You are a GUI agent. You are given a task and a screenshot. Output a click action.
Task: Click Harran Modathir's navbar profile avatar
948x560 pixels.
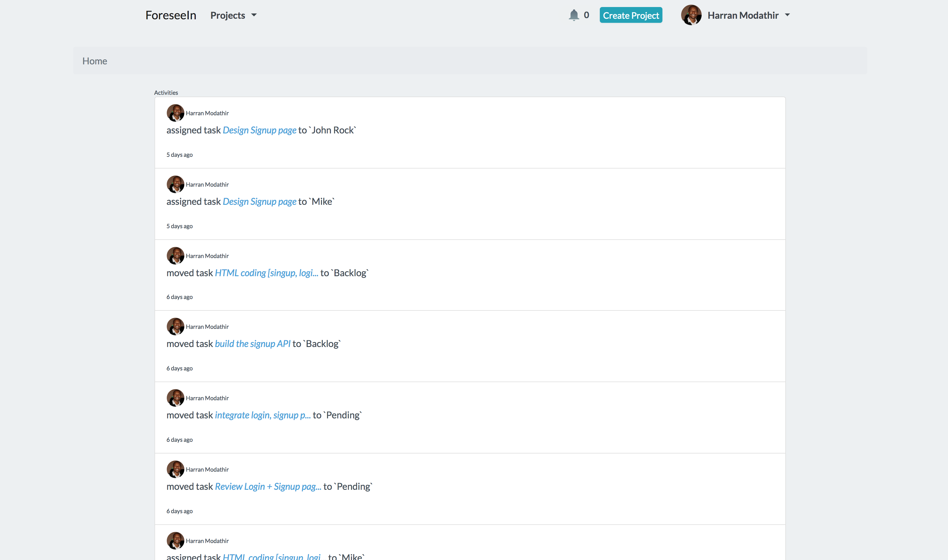691,15
